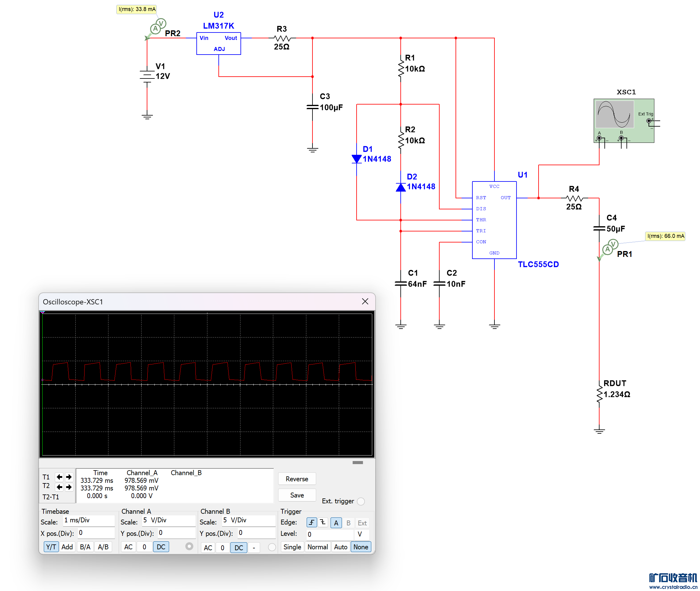The image size is (700, 591).
Task: Set Channel B coupling to 0
Action: click(223, 547)
